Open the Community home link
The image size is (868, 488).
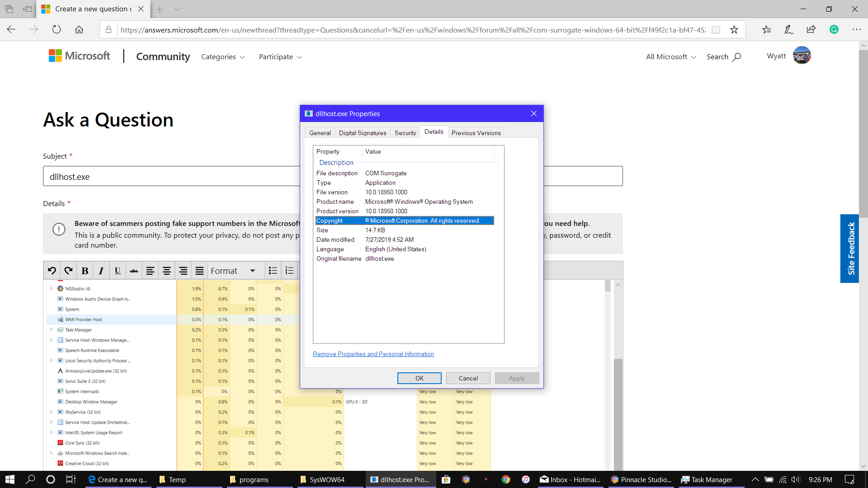pos(163,56)
